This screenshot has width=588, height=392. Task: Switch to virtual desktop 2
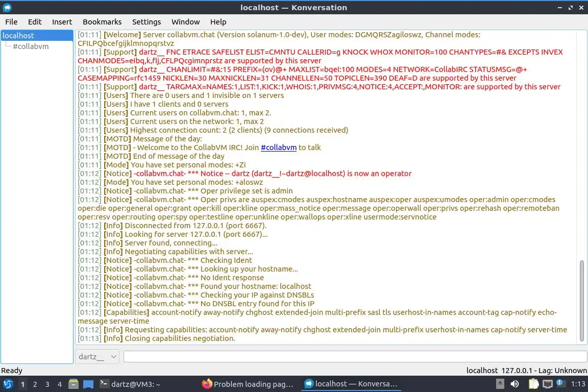point(35,384)
